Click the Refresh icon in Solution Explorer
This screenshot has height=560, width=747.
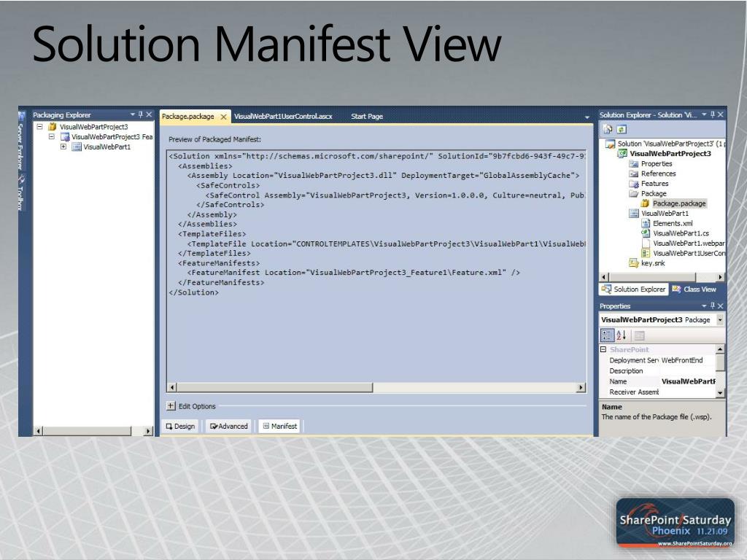point(622,129)
